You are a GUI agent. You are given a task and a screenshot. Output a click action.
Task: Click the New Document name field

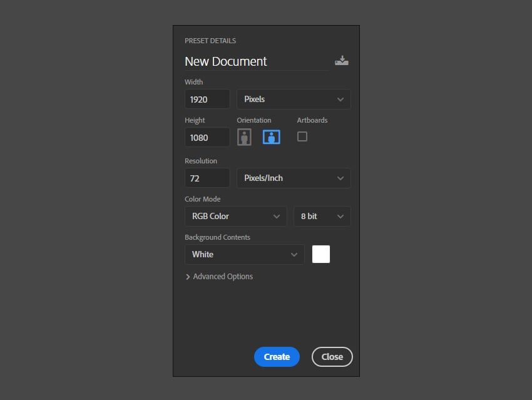coord(225,61)
